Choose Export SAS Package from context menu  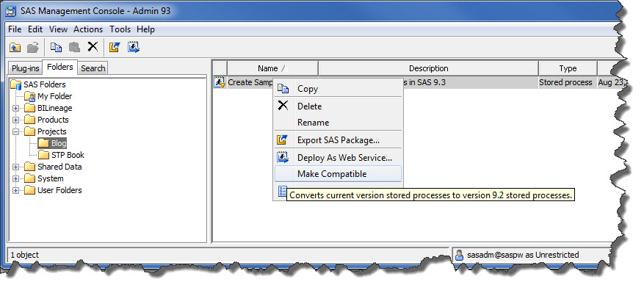point(339,140)
